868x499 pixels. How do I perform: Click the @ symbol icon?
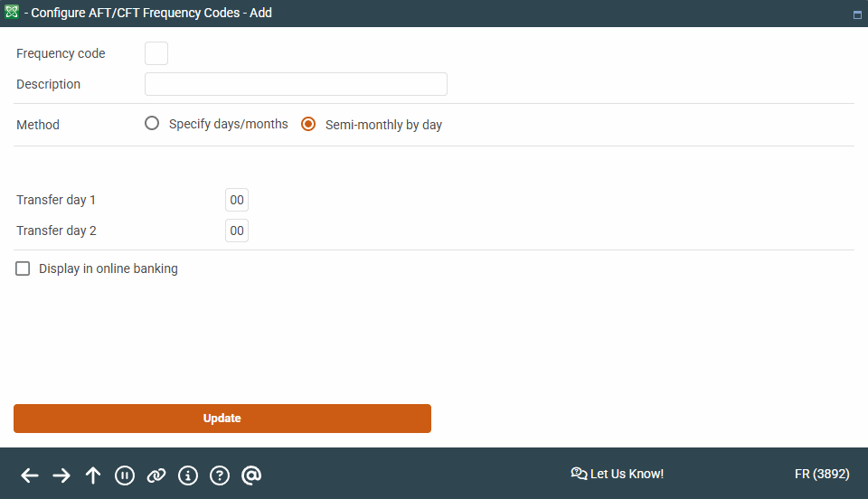point(251,475)
